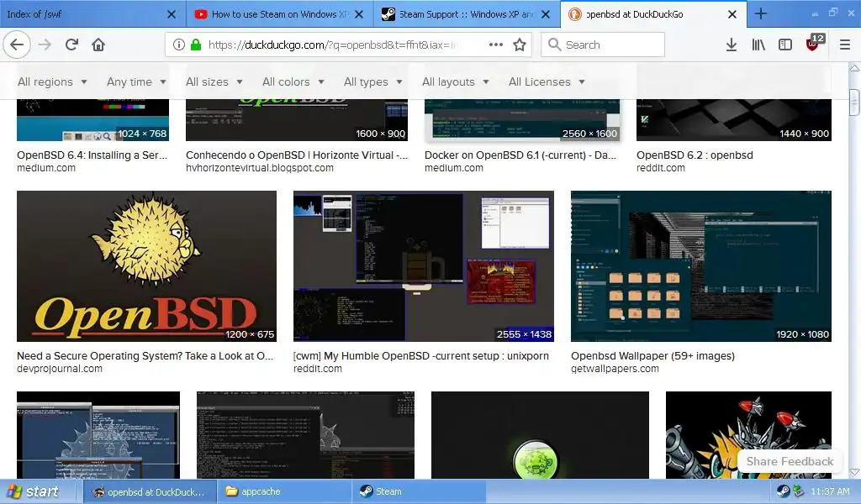Open the Openbsd Wallpaper 1920 × 1080 image

[x=701, y=266]
